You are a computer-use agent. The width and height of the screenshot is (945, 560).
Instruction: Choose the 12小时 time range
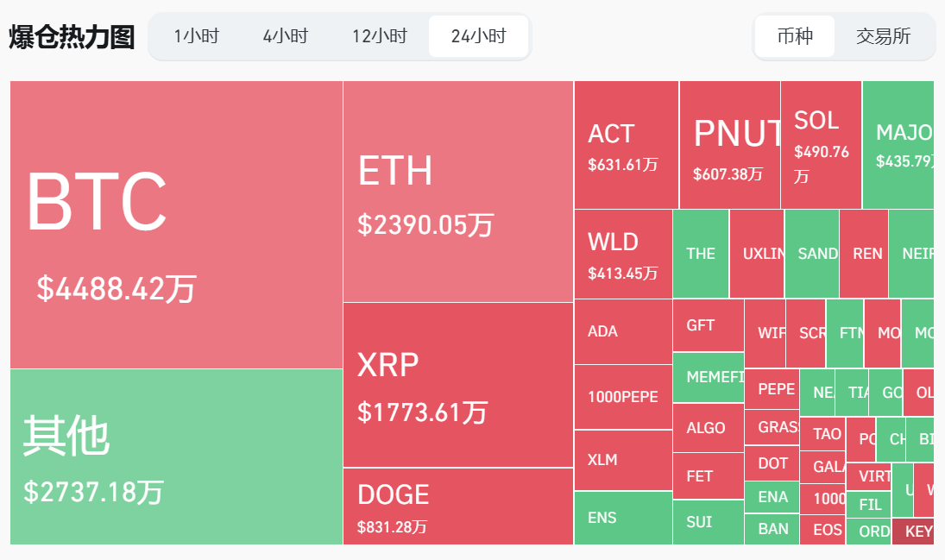tap(379, 36)
